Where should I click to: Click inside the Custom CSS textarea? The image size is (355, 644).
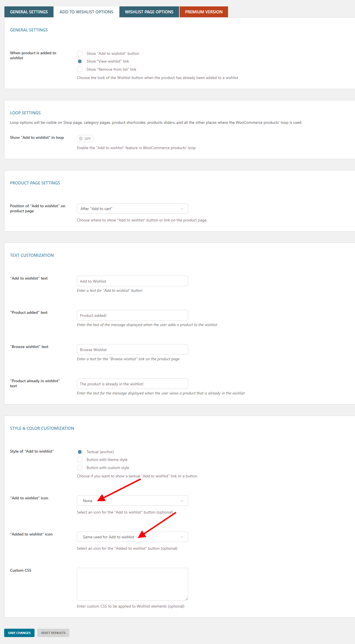coord(133,584)
